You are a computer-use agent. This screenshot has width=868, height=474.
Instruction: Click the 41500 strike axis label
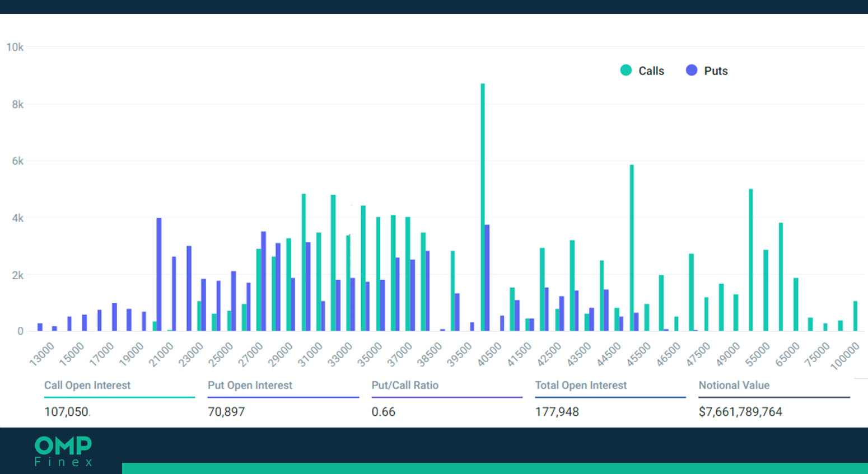point(519,354)
